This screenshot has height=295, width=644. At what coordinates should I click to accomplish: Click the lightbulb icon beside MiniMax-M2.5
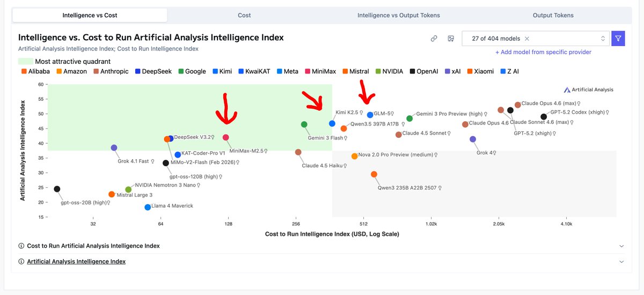point(266,151)
